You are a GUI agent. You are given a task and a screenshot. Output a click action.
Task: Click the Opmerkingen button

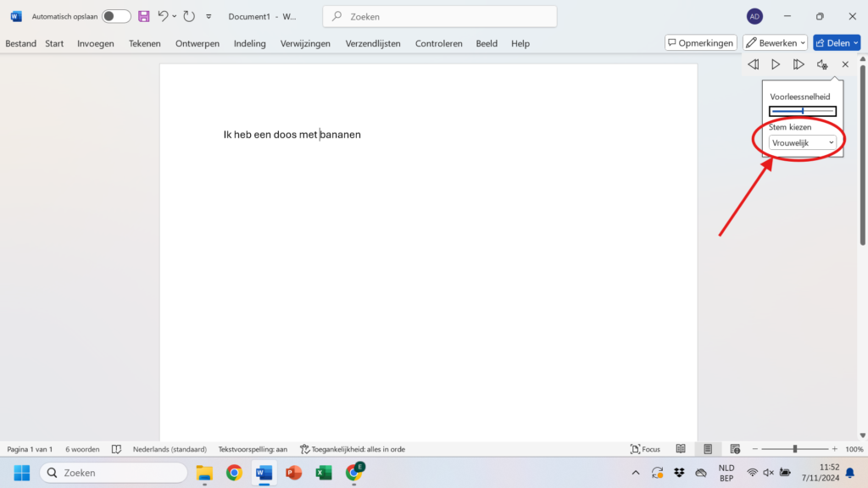pos(699,43)
